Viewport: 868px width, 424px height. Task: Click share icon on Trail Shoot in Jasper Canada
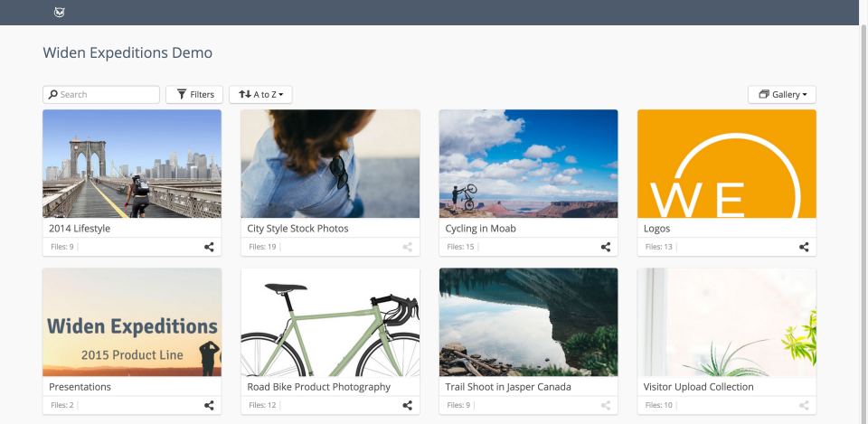[x=606, y=405]
